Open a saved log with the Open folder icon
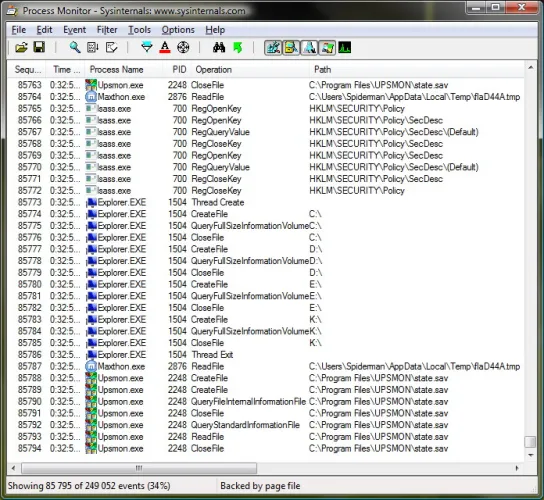The image size is (544, 500). 21,48
